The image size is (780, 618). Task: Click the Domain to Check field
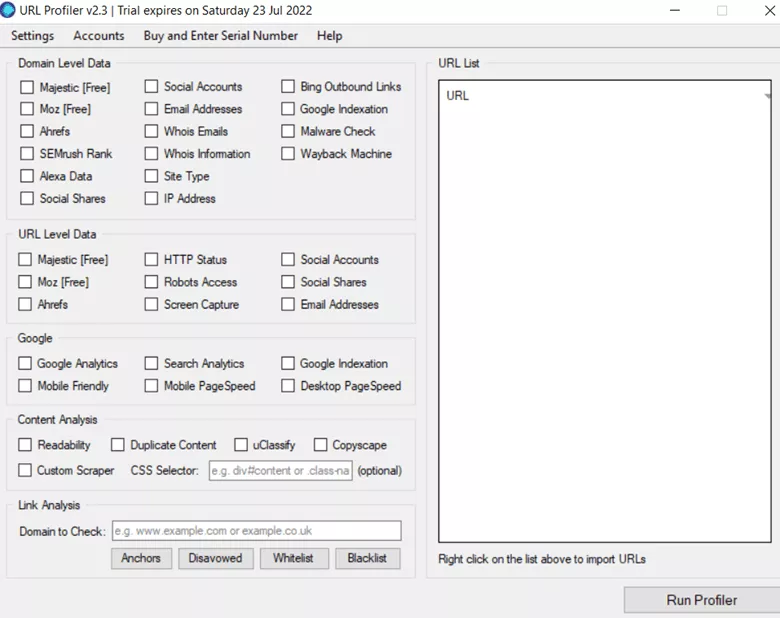tap(257, 531)
